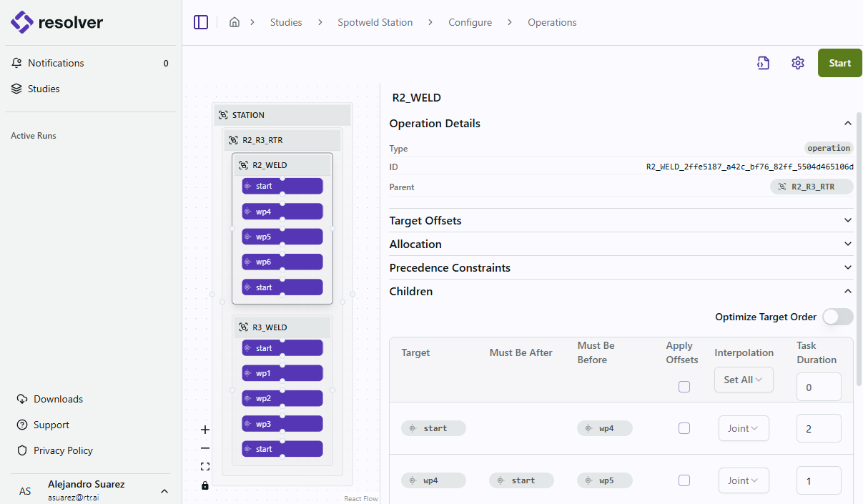Select wp6 target node in R2_WELD
The width and height of the screenshot is (863, 504).
282,262
